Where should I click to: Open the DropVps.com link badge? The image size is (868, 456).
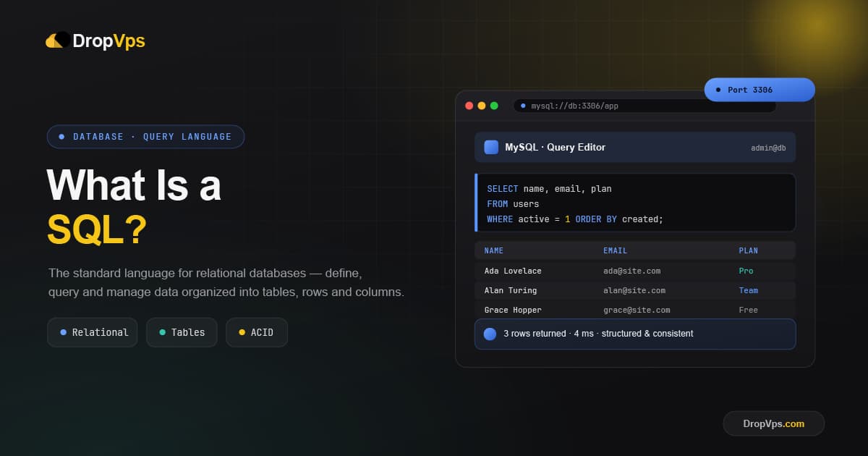click(773, 423)
